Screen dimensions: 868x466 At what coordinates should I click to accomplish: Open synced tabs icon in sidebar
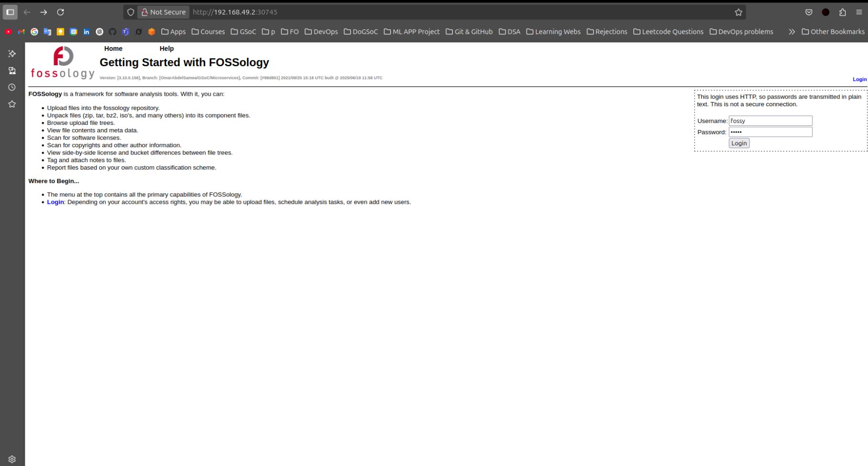click(12, 71)
